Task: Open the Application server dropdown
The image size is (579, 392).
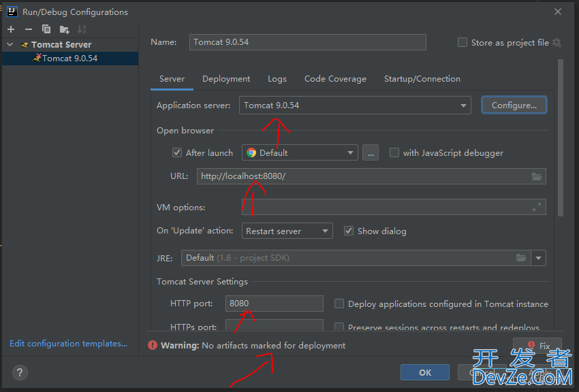Action: point(355,105)
